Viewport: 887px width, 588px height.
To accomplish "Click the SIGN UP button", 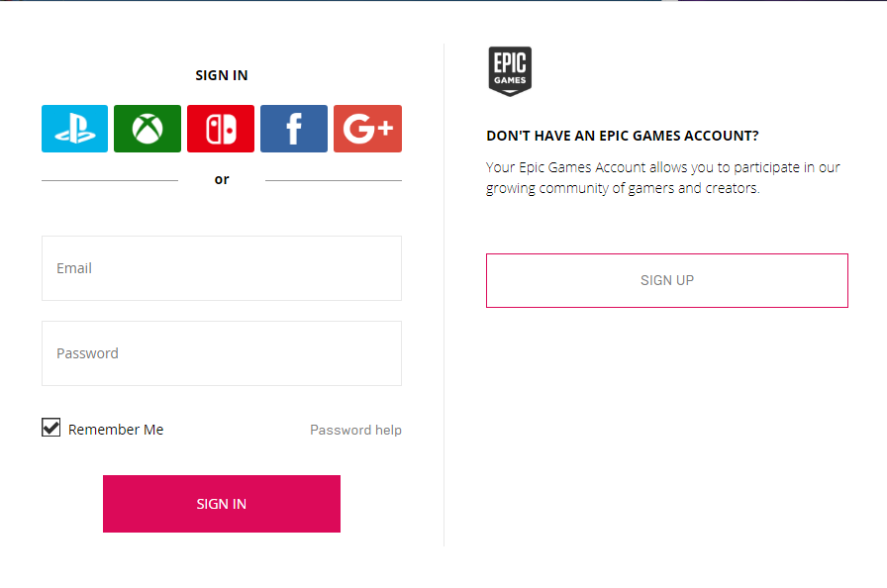I will 666,280.
